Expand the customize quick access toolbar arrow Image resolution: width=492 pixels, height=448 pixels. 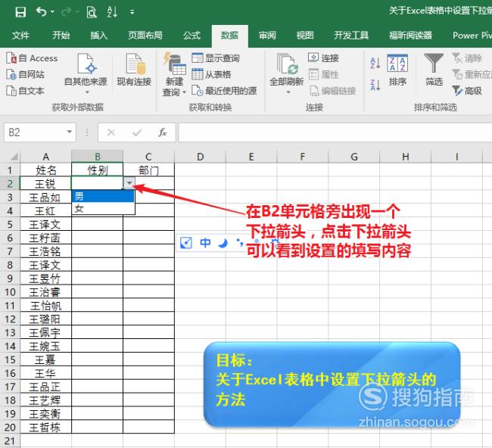click(132, 12)
